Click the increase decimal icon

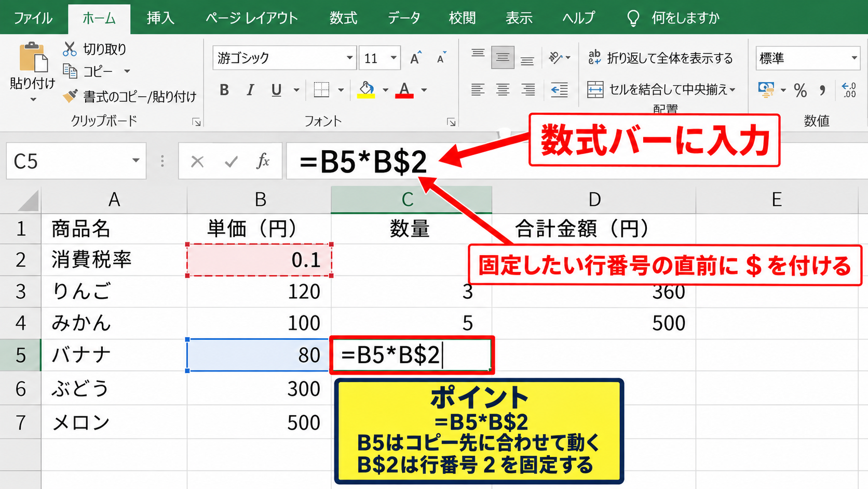849,90
